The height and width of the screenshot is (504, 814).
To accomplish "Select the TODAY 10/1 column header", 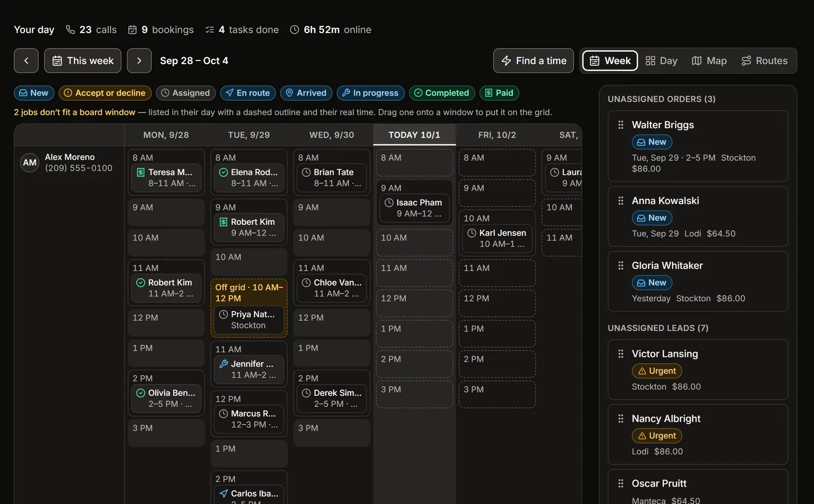I will point(414,135).
